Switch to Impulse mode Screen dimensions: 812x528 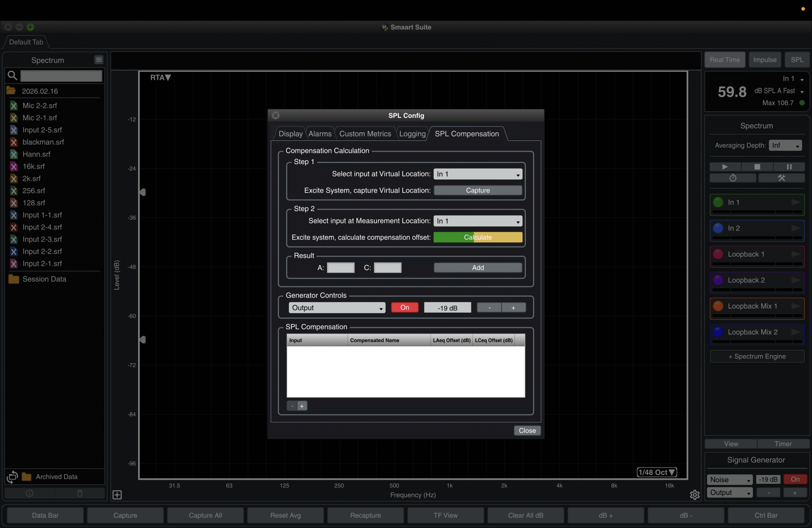pyautogui.click(x=764, y=60)
